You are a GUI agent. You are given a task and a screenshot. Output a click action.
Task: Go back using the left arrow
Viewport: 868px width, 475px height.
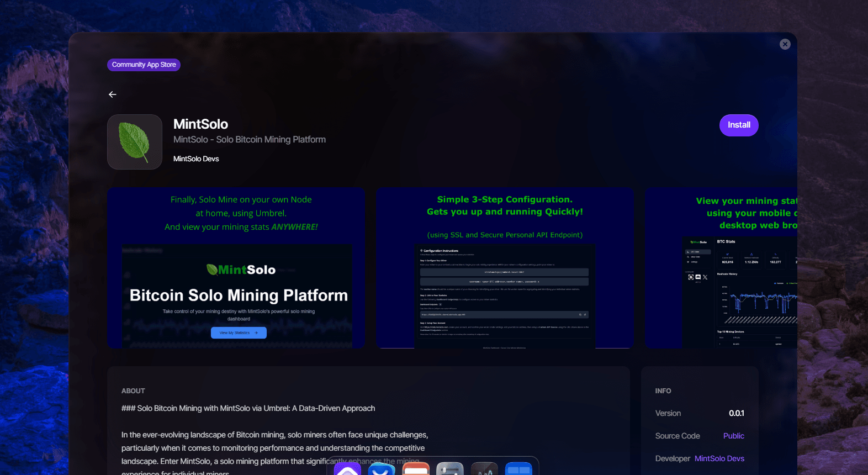coord(113,94)
